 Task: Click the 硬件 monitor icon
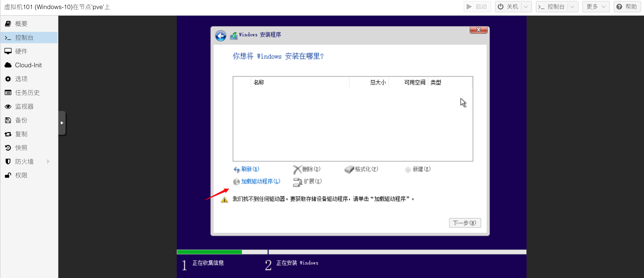click(x=8, y=51)
